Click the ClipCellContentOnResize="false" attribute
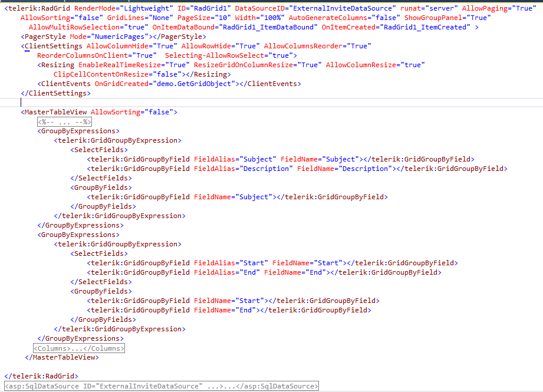The height and width of the screenshot is (392, 543). point(117,74)
